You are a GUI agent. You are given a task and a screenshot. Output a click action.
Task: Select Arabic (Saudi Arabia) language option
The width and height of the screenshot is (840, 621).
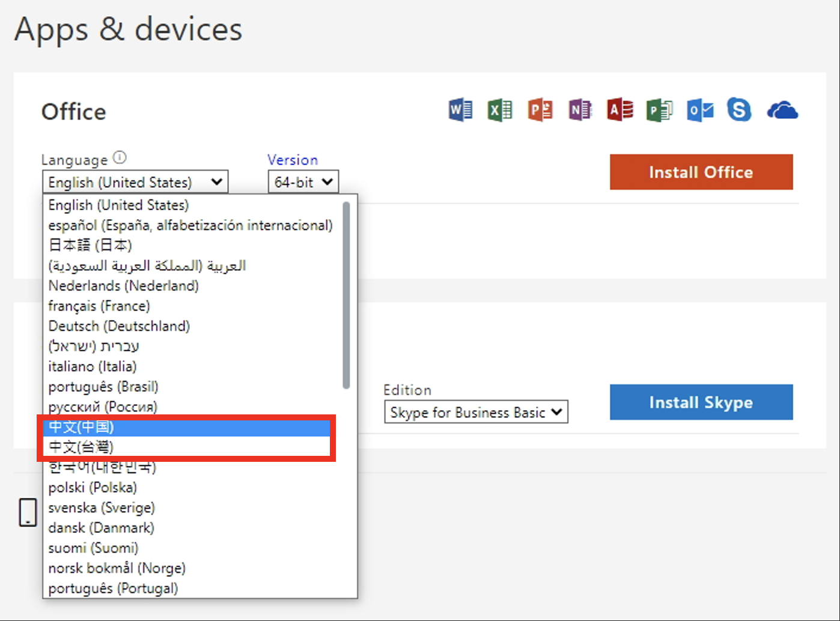point(192,265)
